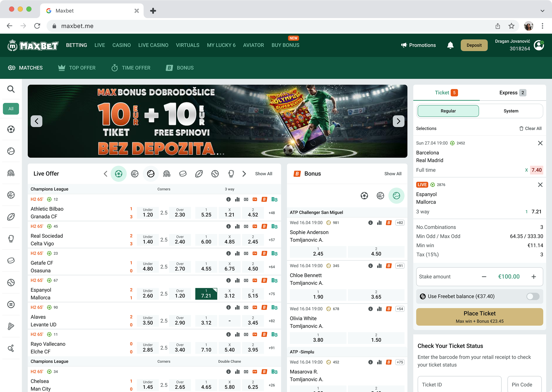The image size is (552, 392).
Task: Click the Place Ticket button
Action: click(479, 317)
